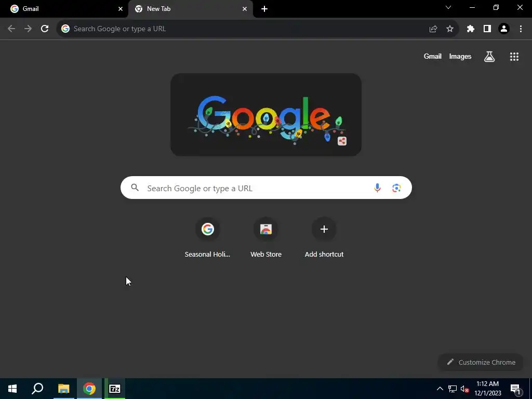
Task: Open Windows taskbar search
Action: tap(37, 389)
